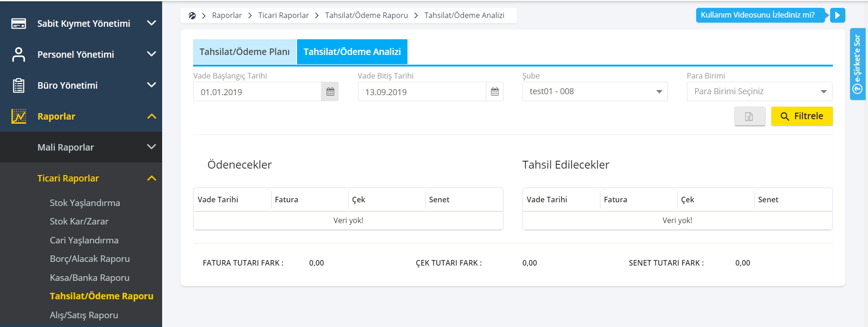The height and width of the screenshot is (327, 868).
Task: Click Ticari Raporlar breadcrumb link
Action: (x=283, y=15)
